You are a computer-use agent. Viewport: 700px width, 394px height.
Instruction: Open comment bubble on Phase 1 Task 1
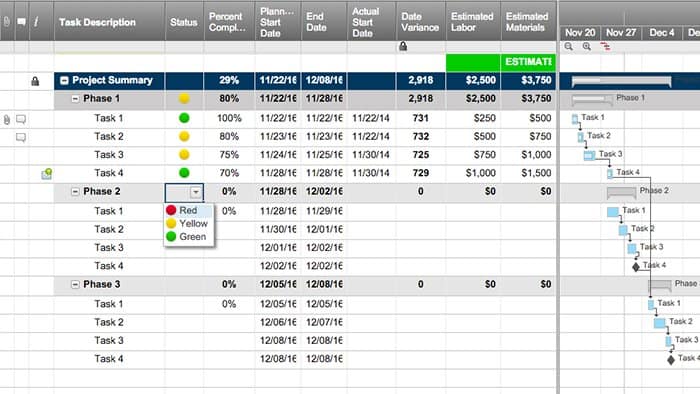pos(21,119)
